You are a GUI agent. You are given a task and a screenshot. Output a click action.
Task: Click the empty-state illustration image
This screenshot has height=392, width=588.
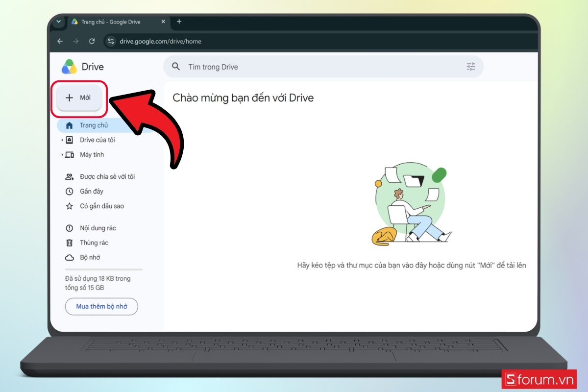[x=411, y=203]
